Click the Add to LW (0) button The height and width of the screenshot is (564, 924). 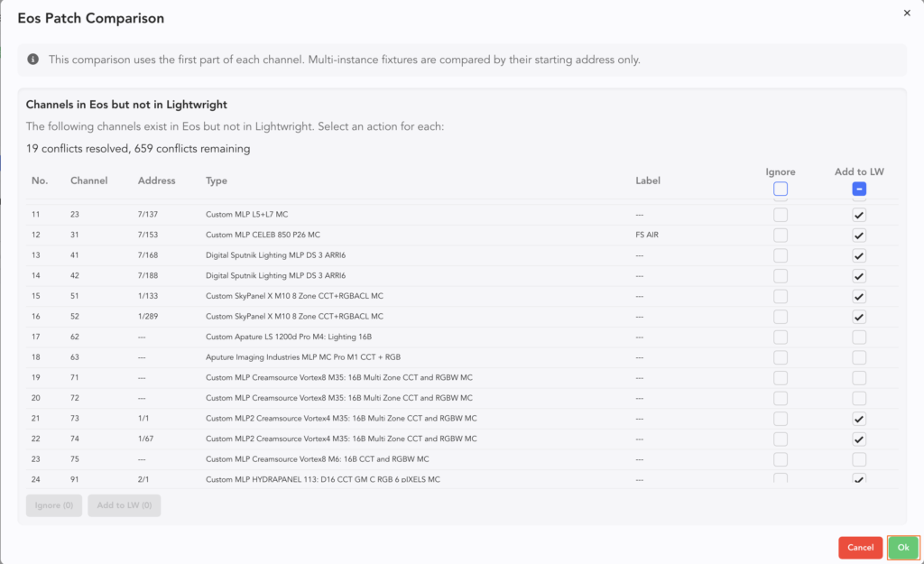tap(124, 505)
